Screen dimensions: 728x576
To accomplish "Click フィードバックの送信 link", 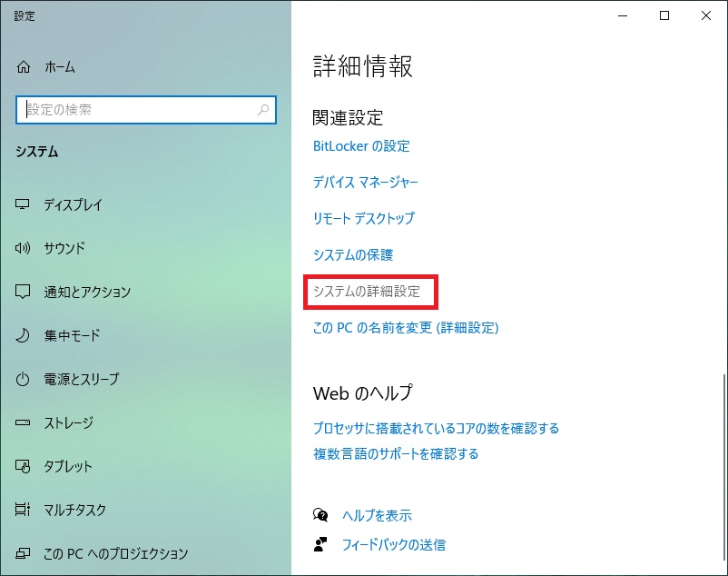I will pyautogui.click(x=394, y=544).
